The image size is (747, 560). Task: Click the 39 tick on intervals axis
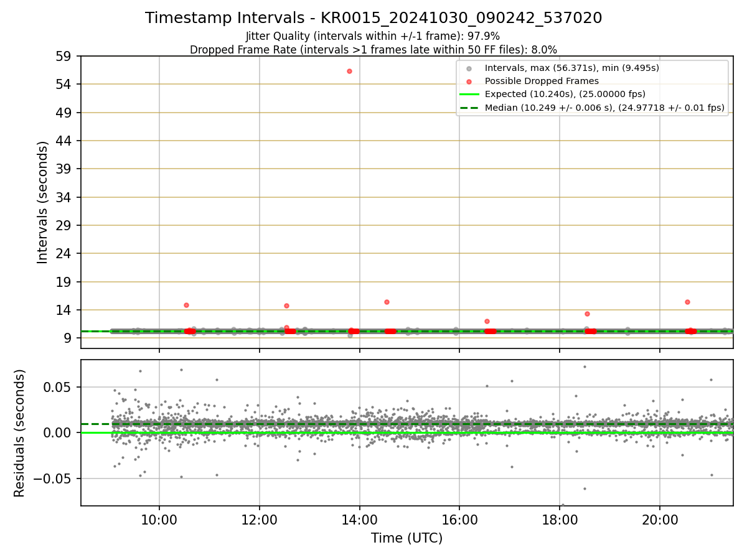pos(65,169)
